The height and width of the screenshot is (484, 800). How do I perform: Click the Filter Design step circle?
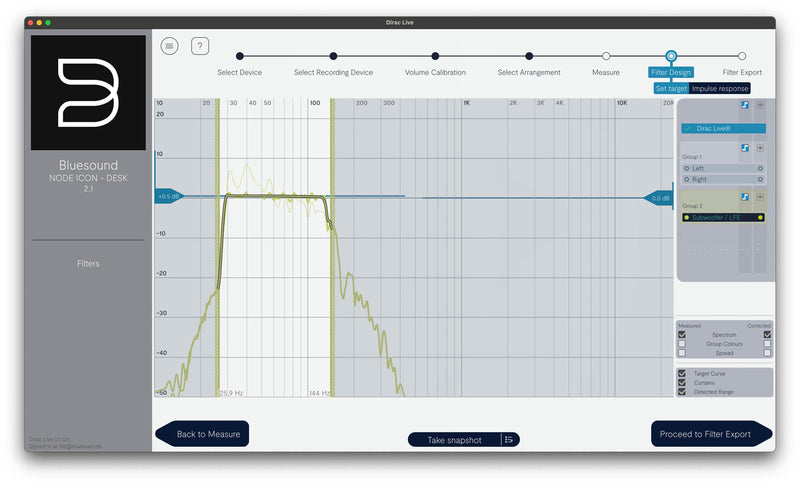(x=671, y=56)
